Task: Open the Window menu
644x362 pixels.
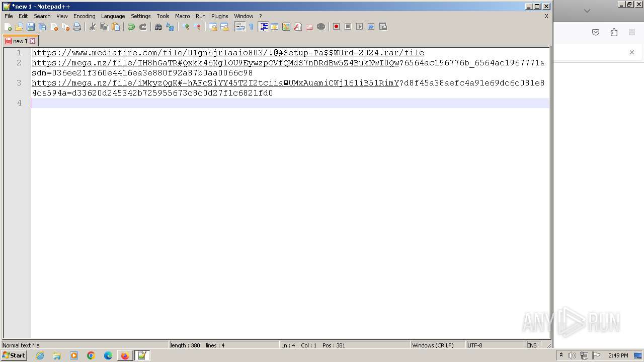Action: point(244,16)
